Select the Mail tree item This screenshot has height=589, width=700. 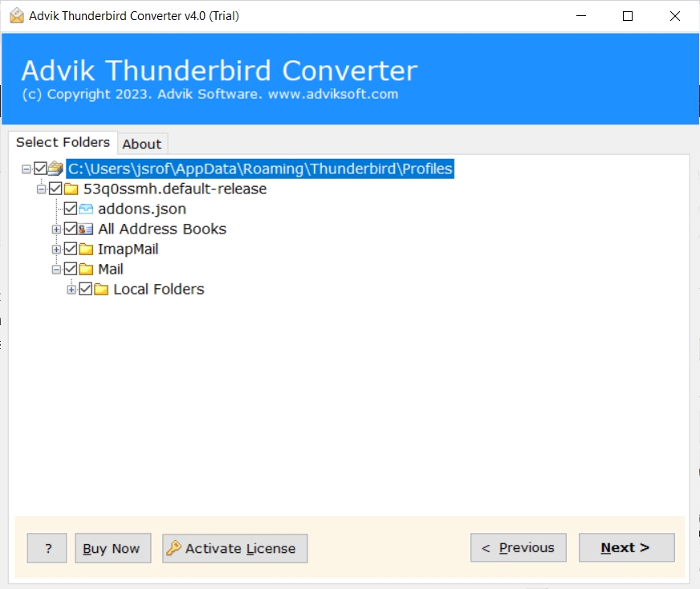pyautogui.click(x=111, y=269)
